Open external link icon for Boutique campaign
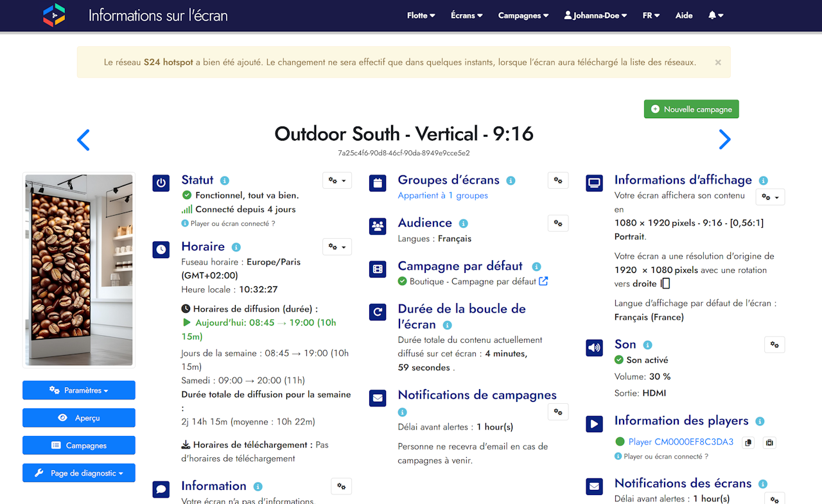Image resolution: width=822 pixels, height=504 pixels. (x=543, y=281)
